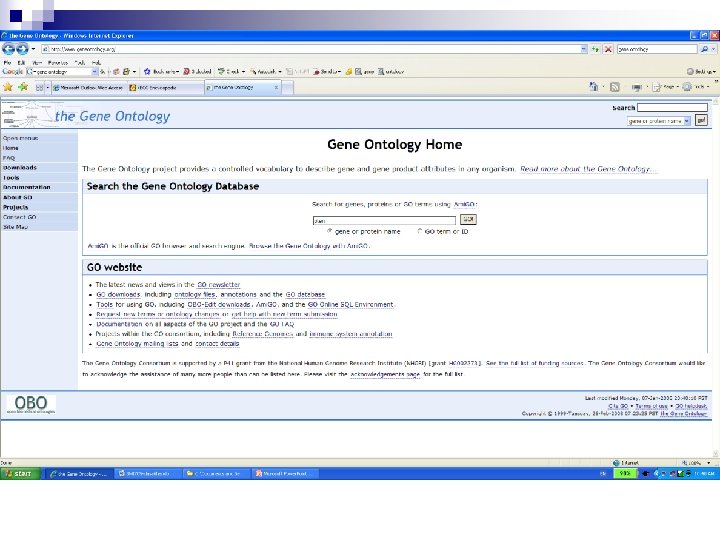
Task: Click the page scrollbar up arrow
Action: pyautogui.click(x=716, y=101)
